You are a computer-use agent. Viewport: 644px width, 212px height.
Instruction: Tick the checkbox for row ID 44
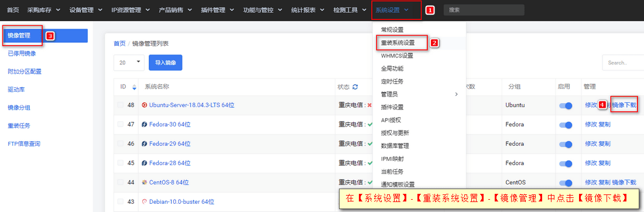pos(121,182)
